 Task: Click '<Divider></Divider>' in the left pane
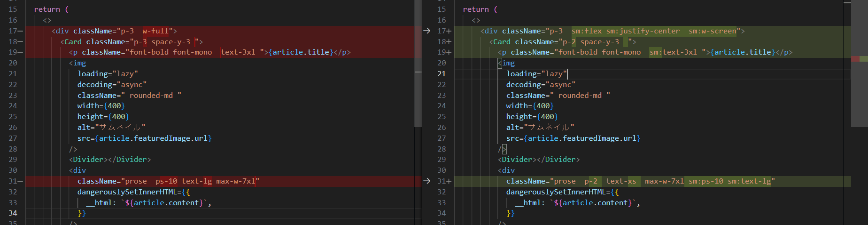tap(110, 160)
